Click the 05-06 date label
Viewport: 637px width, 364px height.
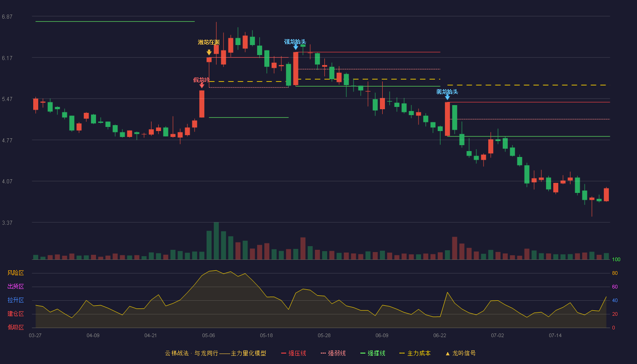point(208,335)
